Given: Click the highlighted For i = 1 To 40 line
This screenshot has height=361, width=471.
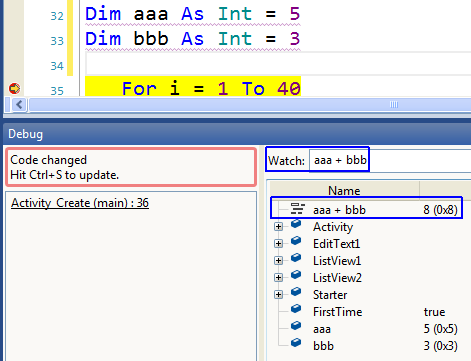Looking at the screenshot, I should [x=193, y=87].
